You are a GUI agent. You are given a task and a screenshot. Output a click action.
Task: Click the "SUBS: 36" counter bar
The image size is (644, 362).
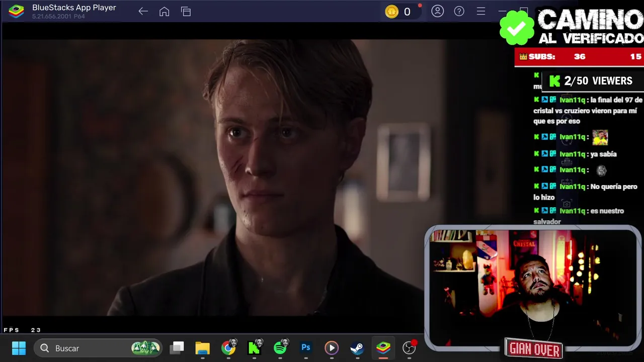pyautogui.click(x=579, y=57)
